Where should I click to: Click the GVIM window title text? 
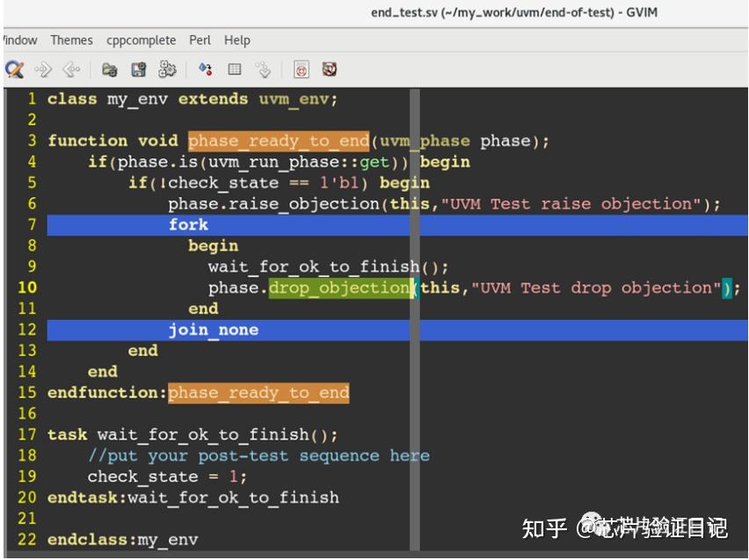(514, 12)
